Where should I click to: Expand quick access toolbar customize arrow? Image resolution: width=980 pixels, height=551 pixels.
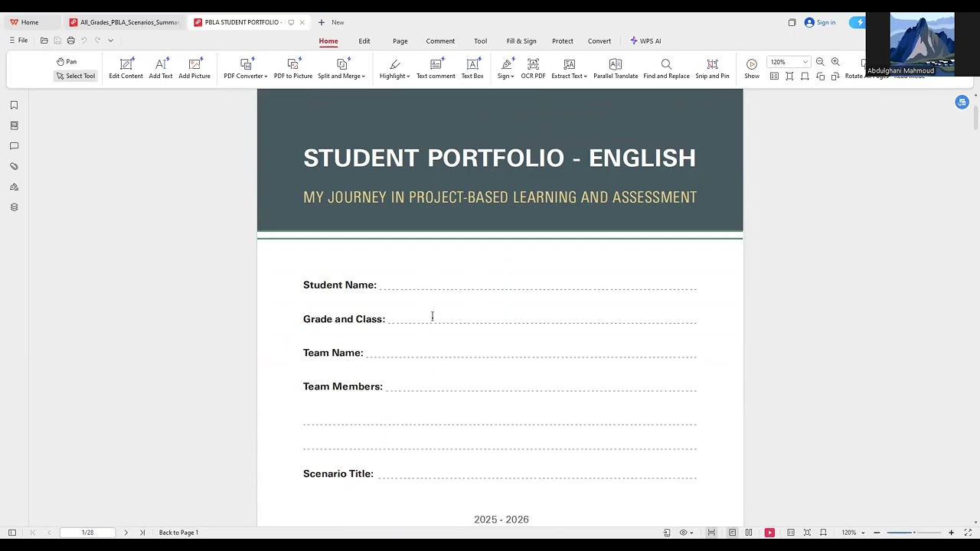pos(110,41)
